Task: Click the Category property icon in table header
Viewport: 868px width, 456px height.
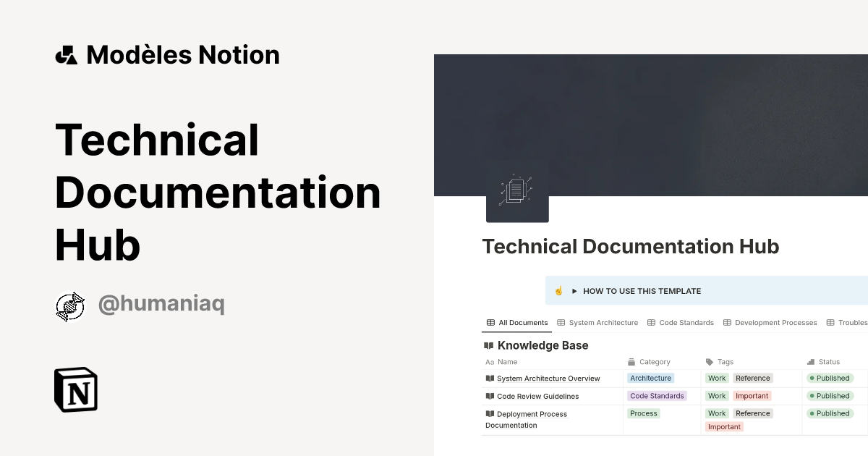Action: 631,361
